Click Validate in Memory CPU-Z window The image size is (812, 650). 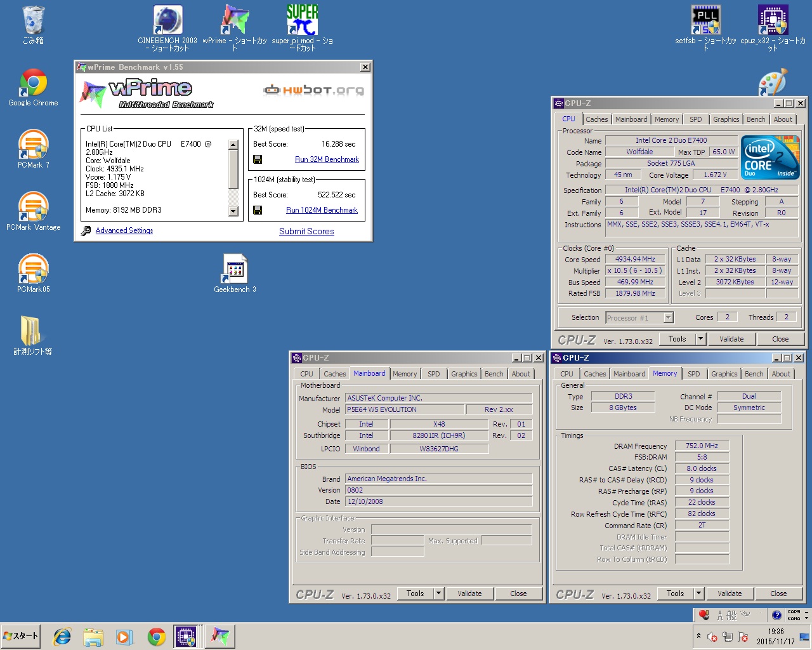tap(730, 594)
